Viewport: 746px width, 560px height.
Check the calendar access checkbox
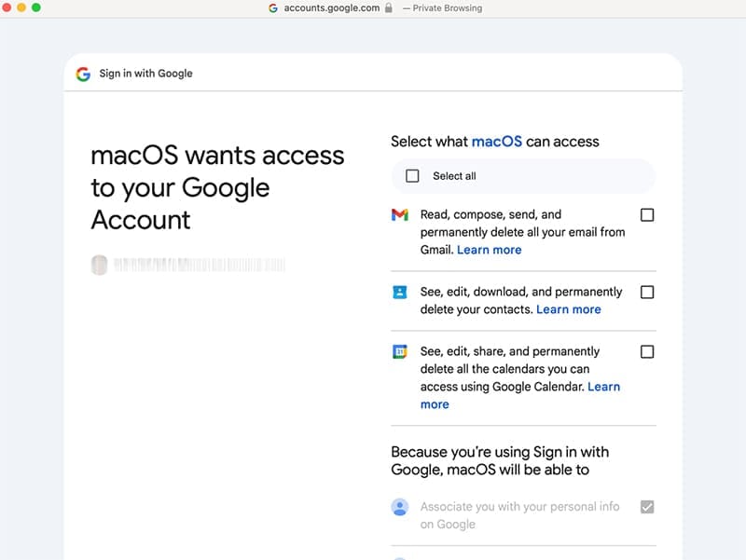pyautogui.click(x=647, y=351)
